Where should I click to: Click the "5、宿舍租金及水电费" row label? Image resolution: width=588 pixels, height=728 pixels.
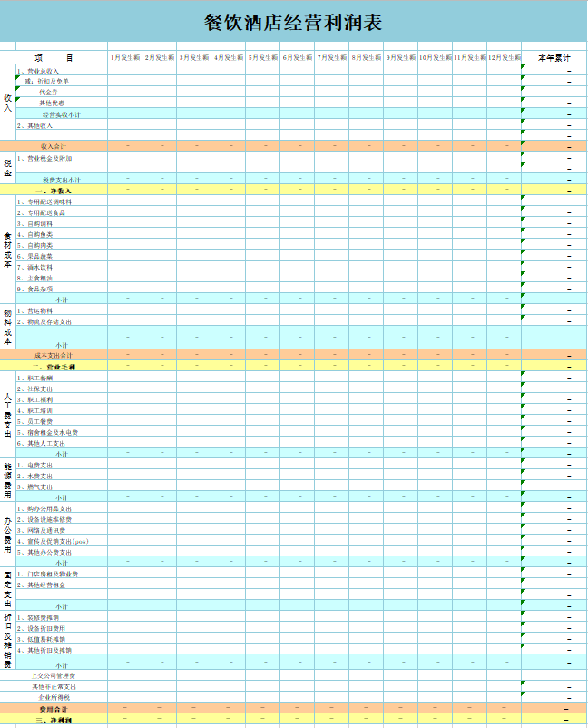[x=48, y=433]
